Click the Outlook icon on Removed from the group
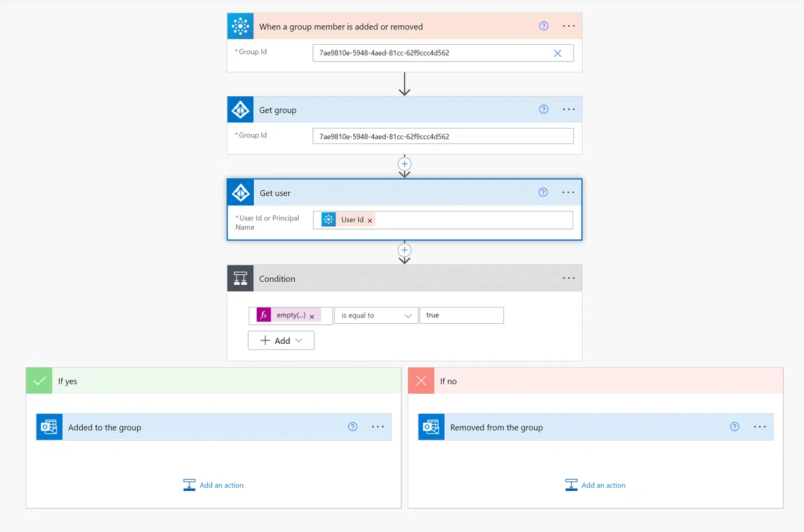This screenshot has width=804, height=532. click(431, 427)
